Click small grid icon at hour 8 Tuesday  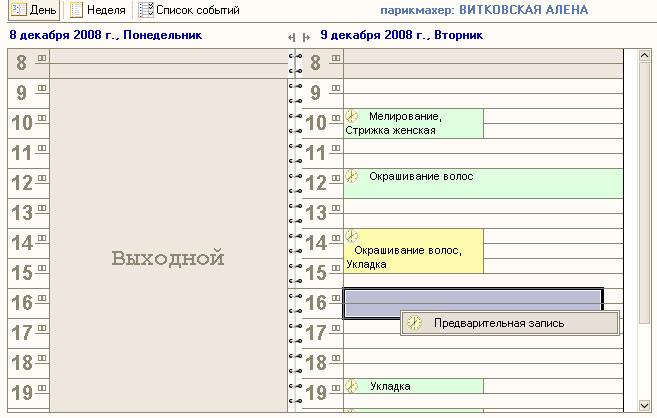click(x=336, y=58)
